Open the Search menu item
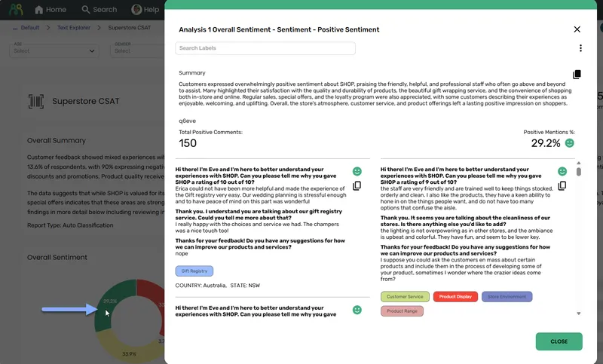The image size is (603, 364). tap(99, 10)
